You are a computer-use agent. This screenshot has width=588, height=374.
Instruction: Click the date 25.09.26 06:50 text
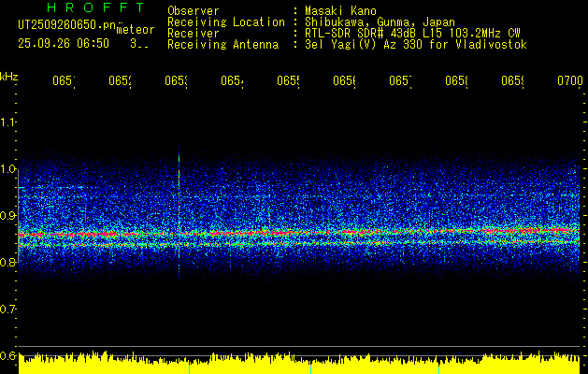pos(64,44)
